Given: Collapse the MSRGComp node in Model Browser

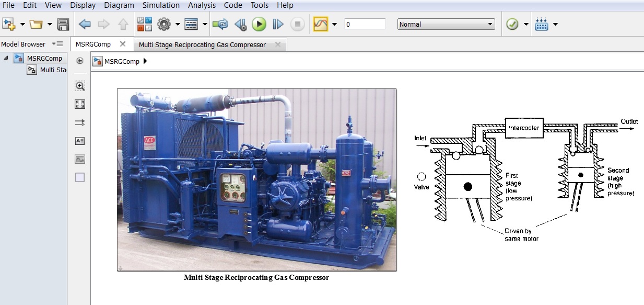Looking at the screenshot, I should [x=5, y=58].
